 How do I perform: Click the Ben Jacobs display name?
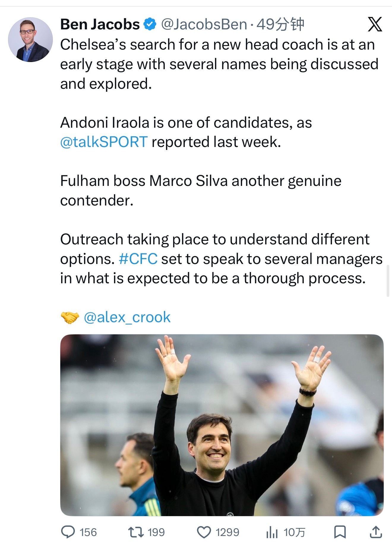click(x=100, y=24)
